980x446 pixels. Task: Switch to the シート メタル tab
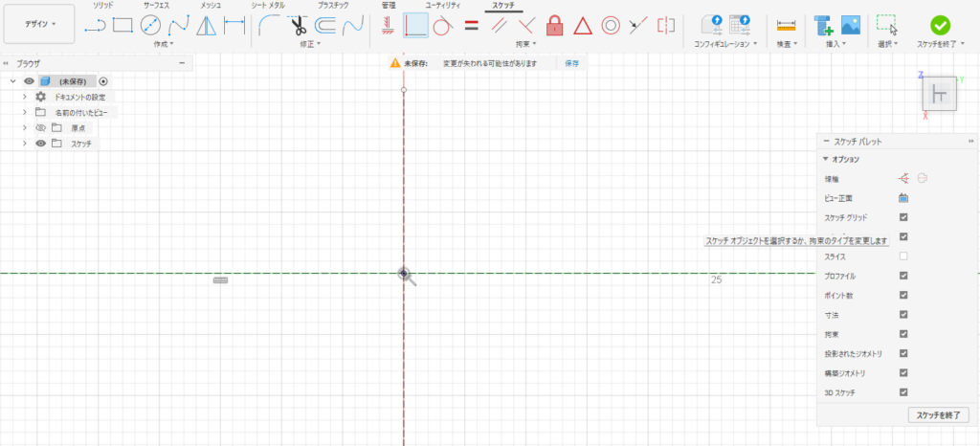[x=268, y=5]
